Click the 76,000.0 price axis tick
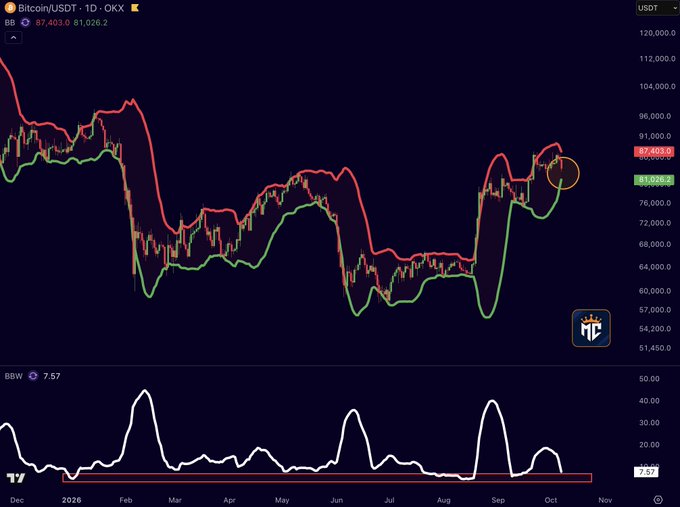680x507 pixels. coord(655,203)
